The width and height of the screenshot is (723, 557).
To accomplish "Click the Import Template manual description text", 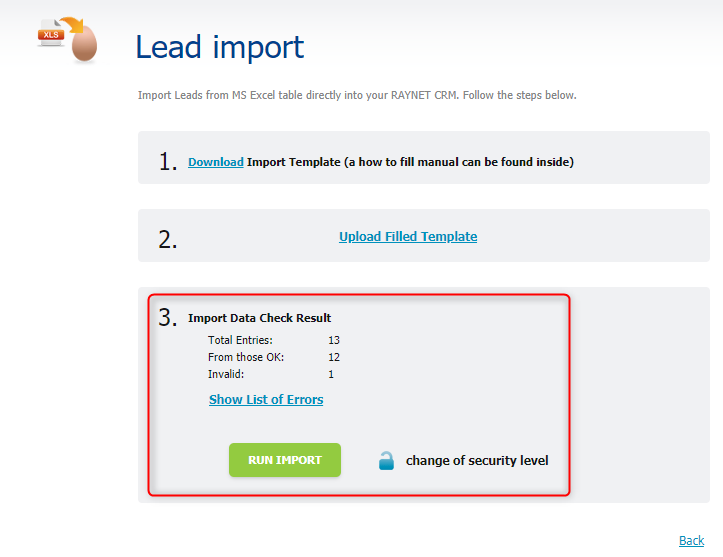I will click(x=410, y=162).
